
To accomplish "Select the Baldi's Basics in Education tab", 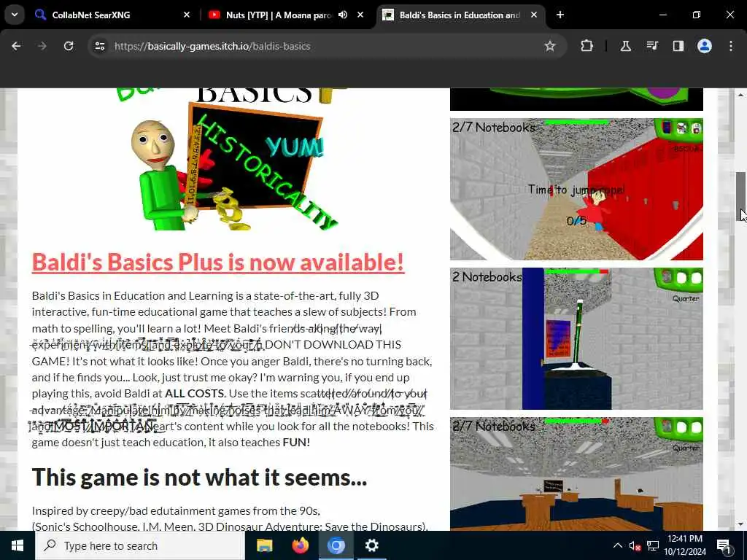I will pyautogui.click(x=461, y=15).
